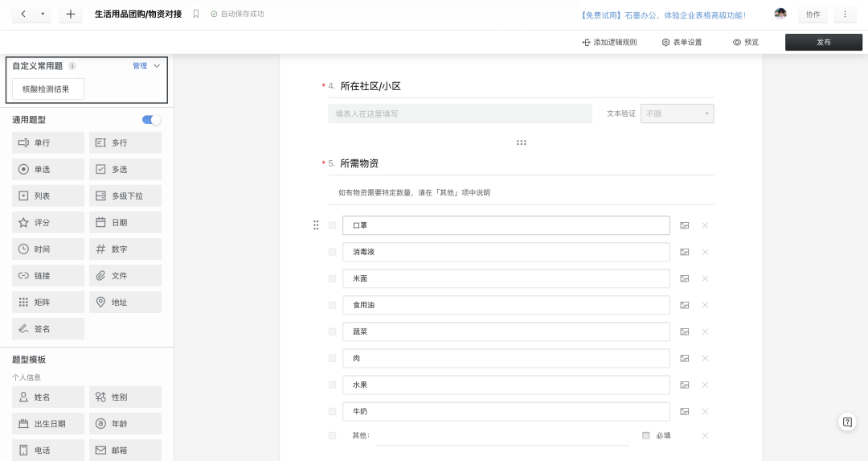Add a 列表 list question
The height and width of the screenshot is (461, 868).
(x=48, y=196)
